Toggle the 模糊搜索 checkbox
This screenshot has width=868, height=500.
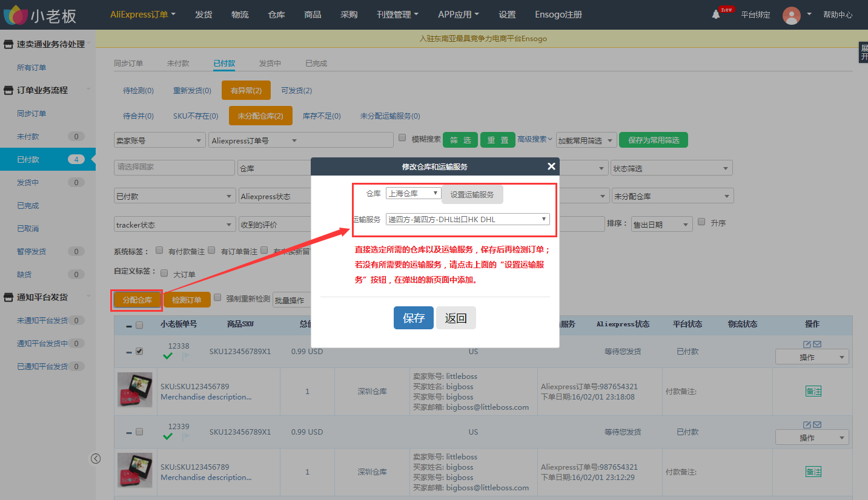402,138
